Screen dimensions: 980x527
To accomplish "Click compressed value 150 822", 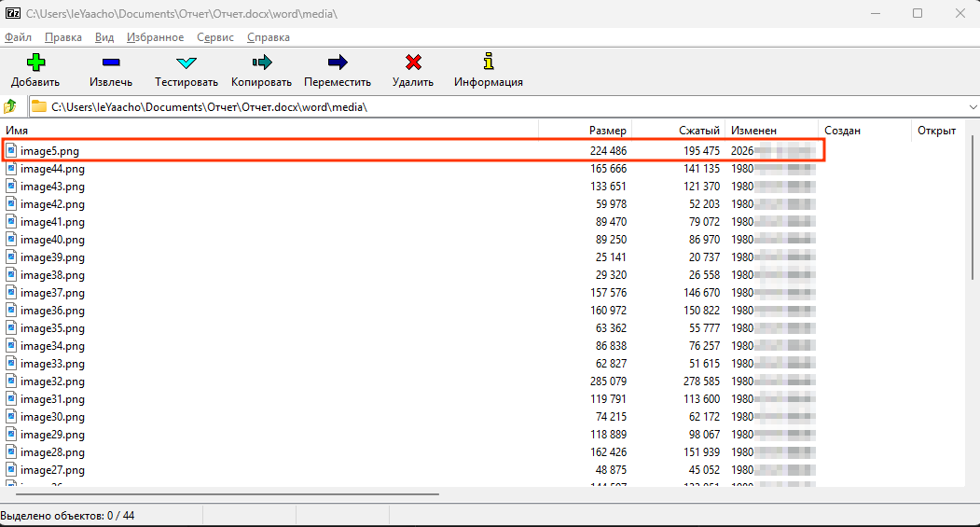I will [x=701, y=310].
